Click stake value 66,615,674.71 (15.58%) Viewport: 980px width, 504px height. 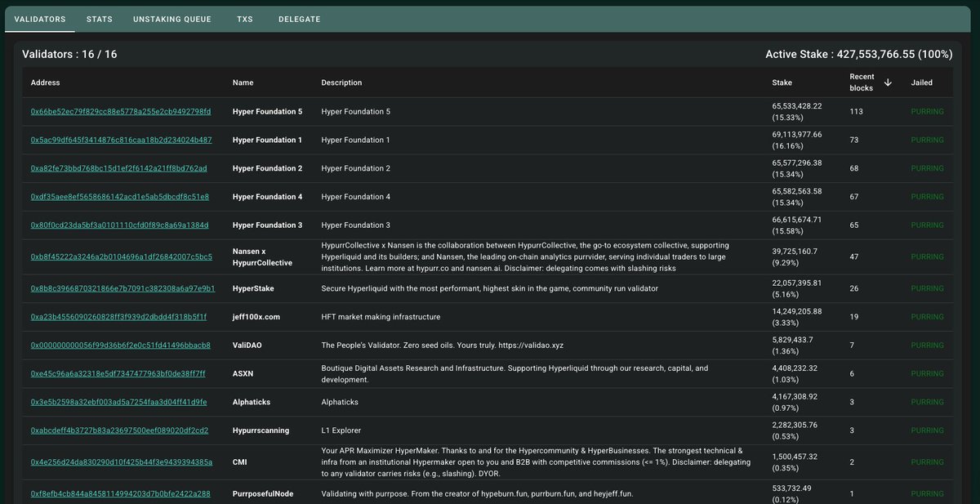(x=797, y=225)
